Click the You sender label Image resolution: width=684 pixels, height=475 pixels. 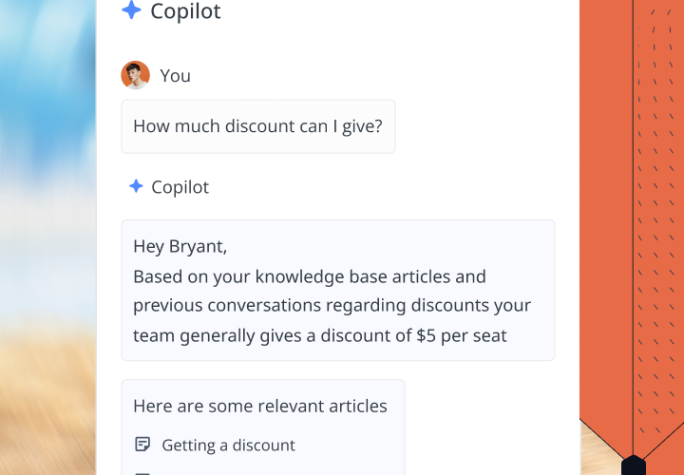pyautogui.click(x=175, y=76)
